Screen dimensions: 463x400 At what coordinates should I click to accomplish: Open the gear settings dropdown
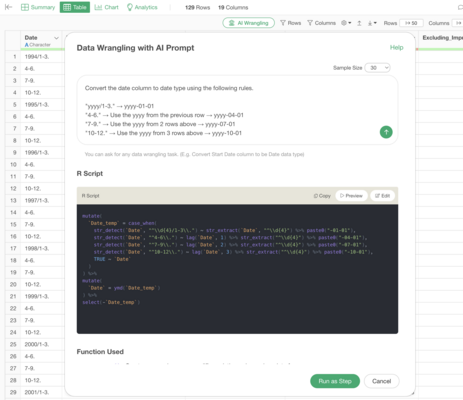346,23
